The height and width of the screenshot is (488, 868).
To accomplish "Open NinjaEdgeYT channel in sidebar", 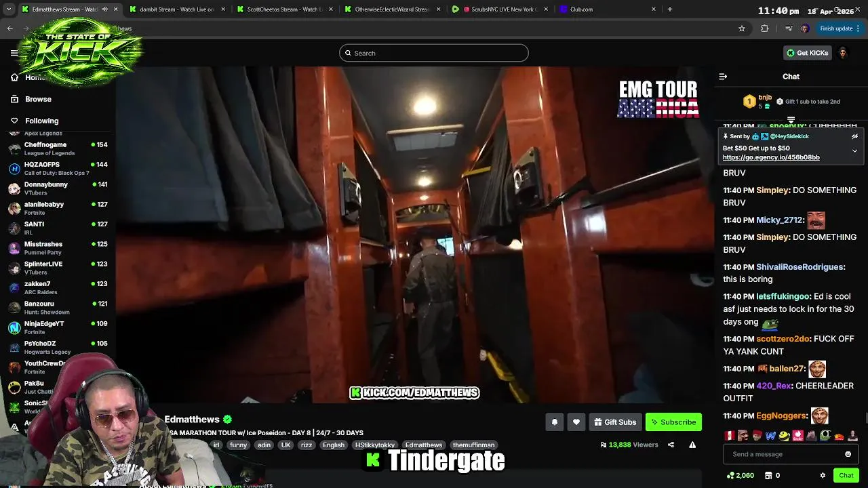I will [x=58, y=327].
